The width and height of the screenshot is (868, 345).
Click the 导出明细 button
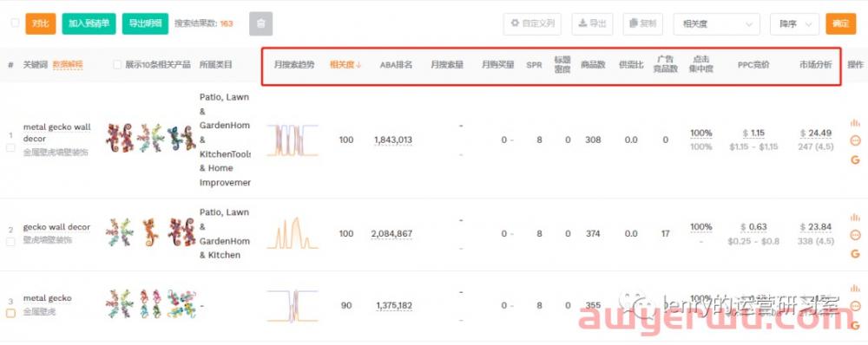[145, 23]
